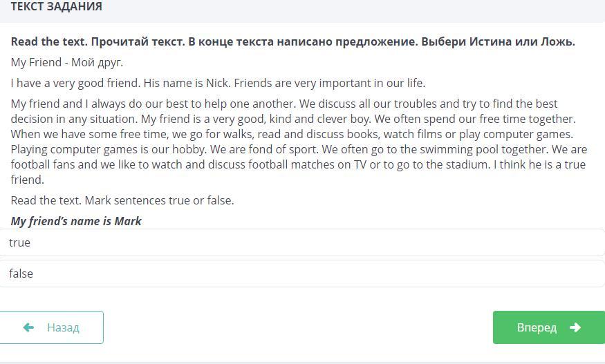Viewport: 605px width, 364px height.
Task: Click the bold instruction starting "Read the text. Прочитай"
Action: (x=292, y=41)
